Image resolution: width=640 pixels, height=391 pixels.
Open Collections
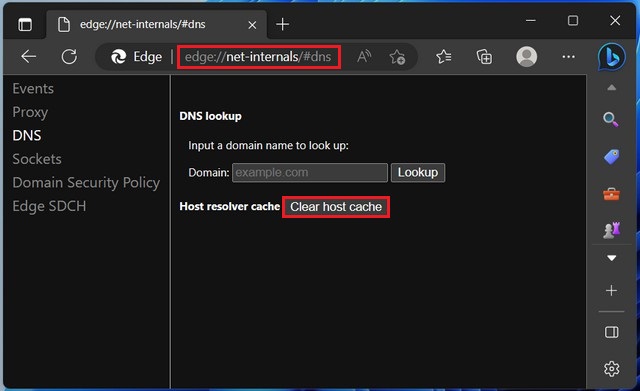click(x=484, y=57)
